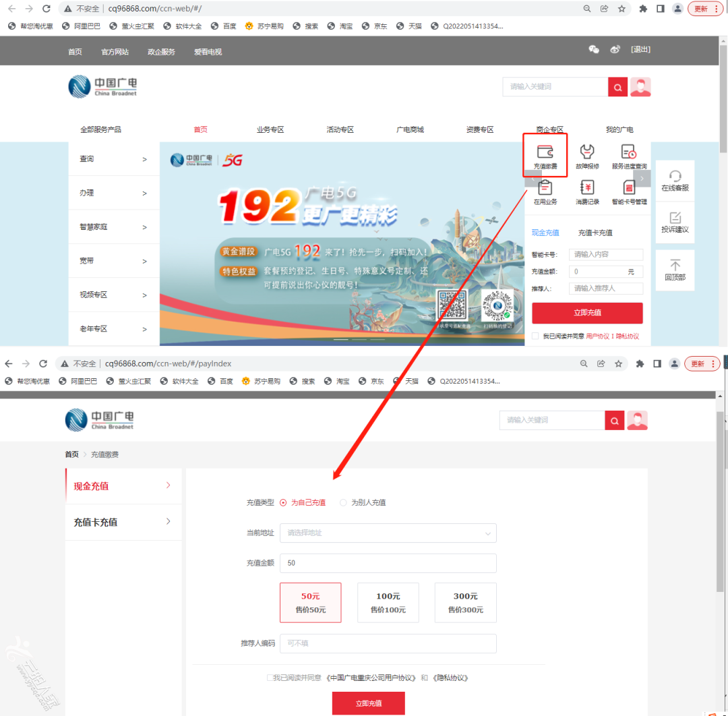Expand 当前地址 address dropdown
The width and height of the screenshot is (728, 716).
388,533
